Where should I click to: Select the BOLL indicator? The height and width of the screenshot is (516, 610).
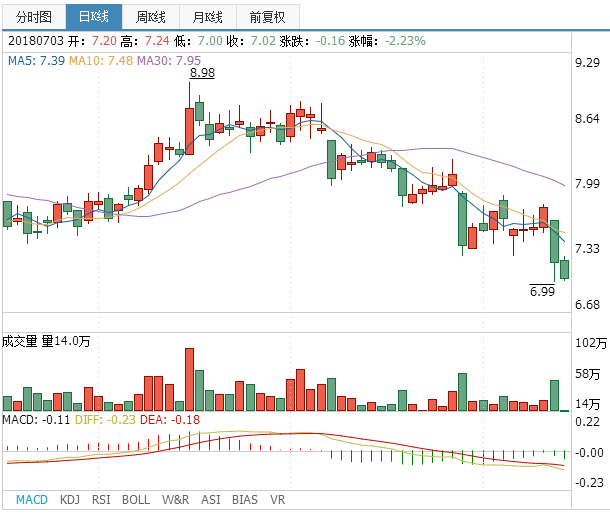(136, 499)
